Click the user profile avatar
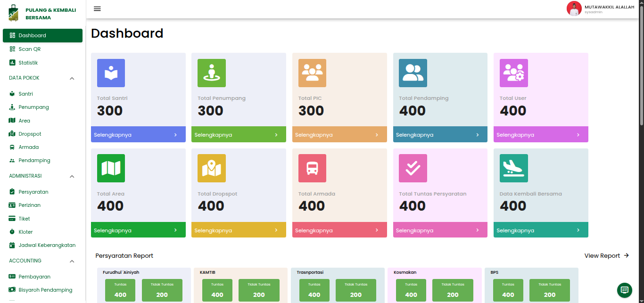Screen dimensions: 644x303 pos(574,8)
